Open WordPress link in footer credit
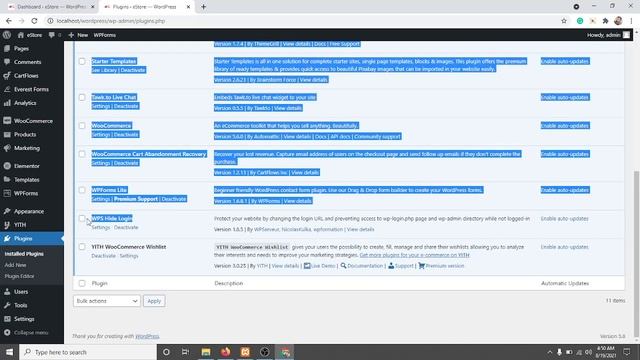Viewport: 640px width, 360px height. 147,336
